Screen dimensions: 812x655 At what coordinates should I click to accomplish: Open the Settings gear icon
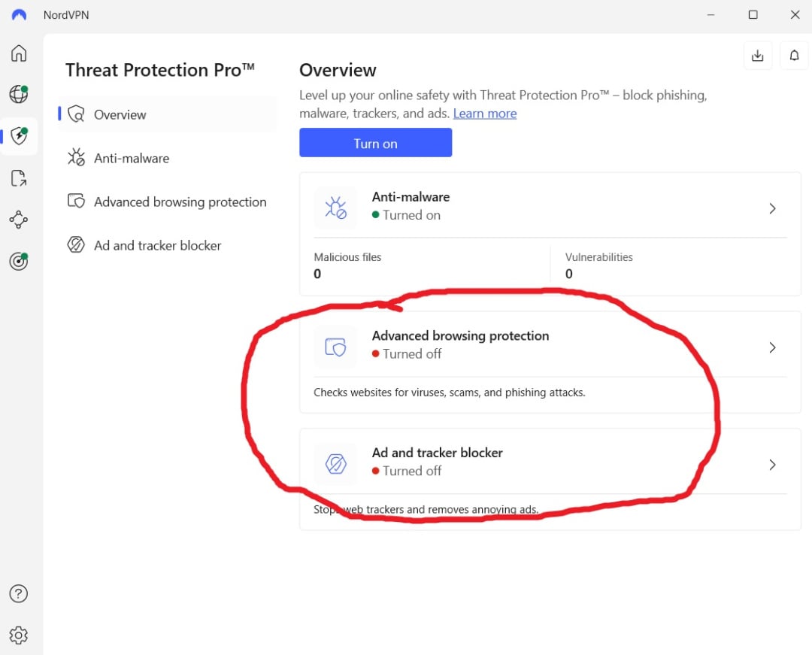tap(19, 635)
